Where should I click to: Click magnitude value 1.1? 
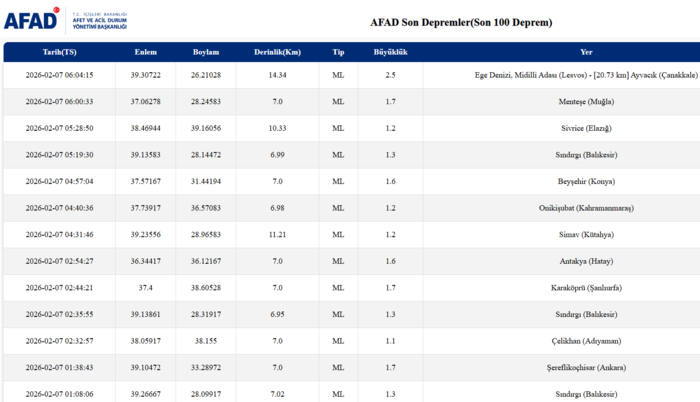pos(390,341)
